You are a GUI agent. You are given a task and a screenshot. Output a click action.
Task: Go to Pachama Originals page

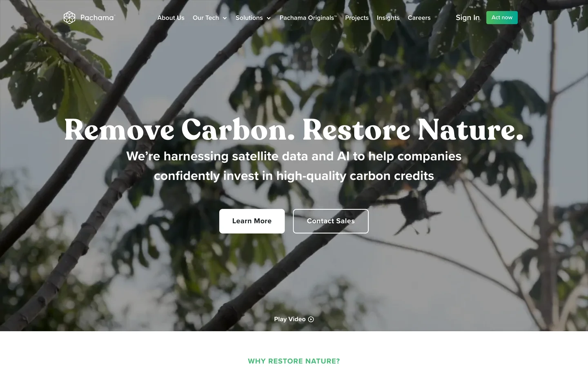pyautogui.click(x=308, y=18)
